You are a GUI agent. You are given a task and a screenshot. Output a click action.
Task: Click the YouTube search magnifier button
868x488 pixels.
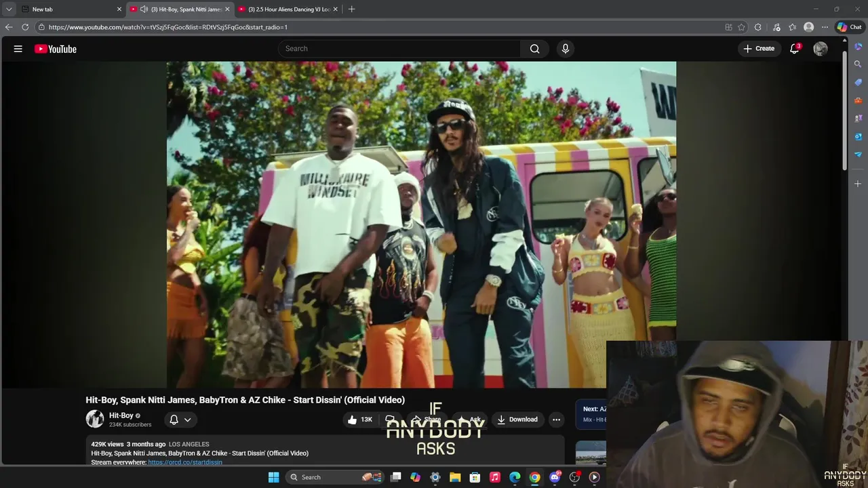point(535,49)
